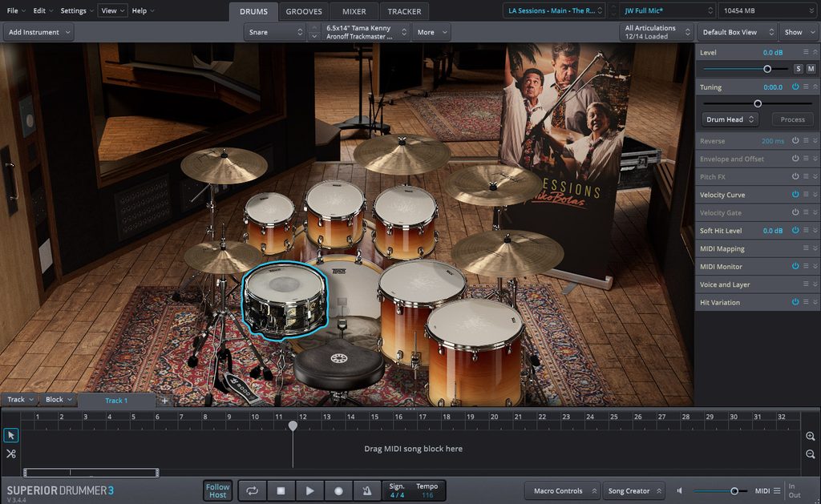Screen dimensions: 821x504
Task: Open the More dropdown
Action: (x=431, y=32)
